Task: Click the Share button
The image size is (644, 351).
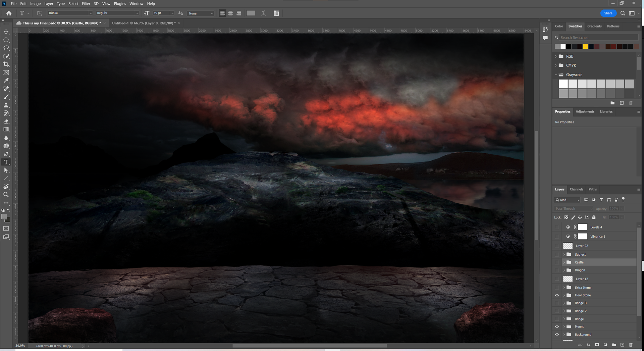Action: click(608, 13)
